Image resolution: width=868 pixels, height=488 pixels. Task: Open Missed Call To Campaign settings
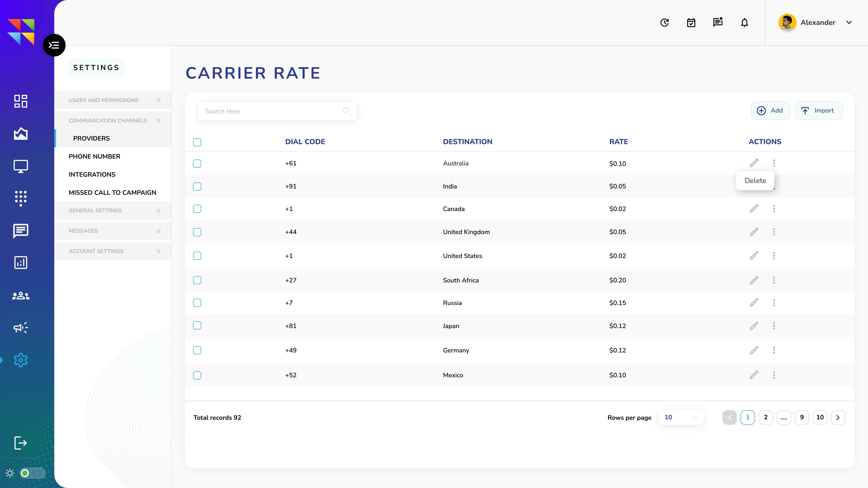coord(113,193)
